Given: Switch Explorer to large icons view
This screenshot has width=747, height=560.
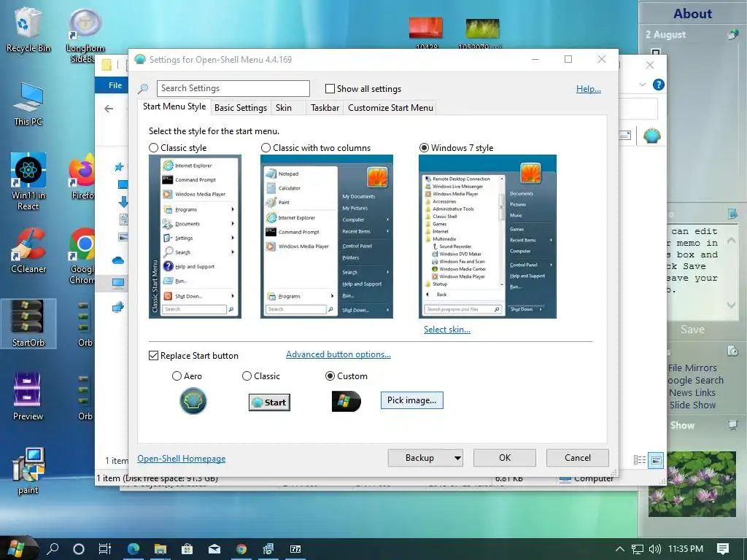Looking at the screenshot, I should click(x=656, y=460).
